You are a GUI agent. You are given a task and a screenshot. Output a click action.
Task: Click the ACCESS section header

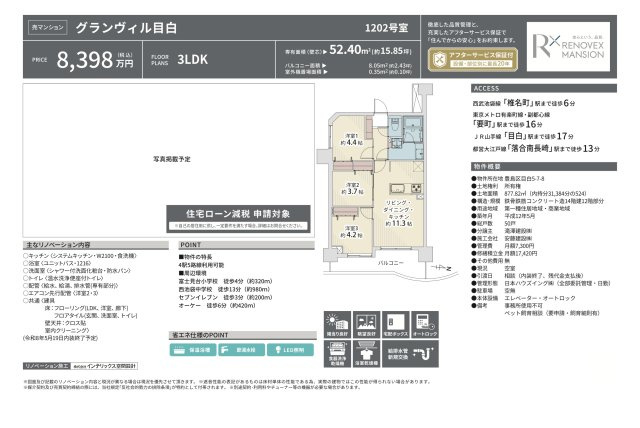click(544, 88)
